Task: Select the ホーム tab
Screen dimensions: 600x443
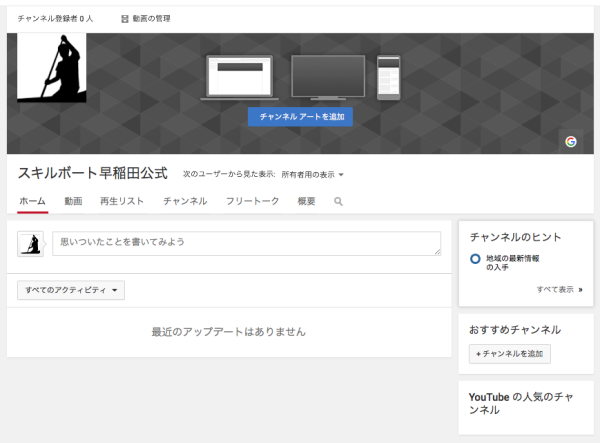Action: 33,201
